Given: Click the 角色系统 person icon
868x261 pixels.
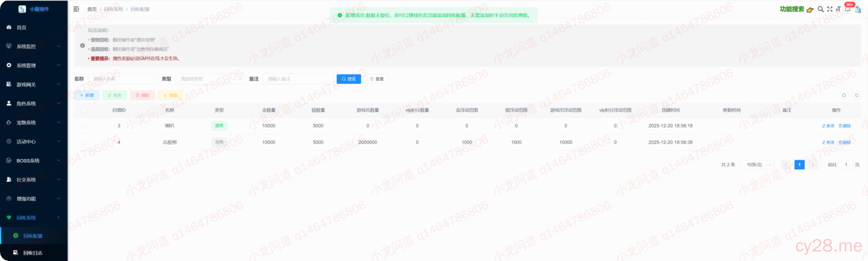Looking at the screenshot, I should coord(8,103).
